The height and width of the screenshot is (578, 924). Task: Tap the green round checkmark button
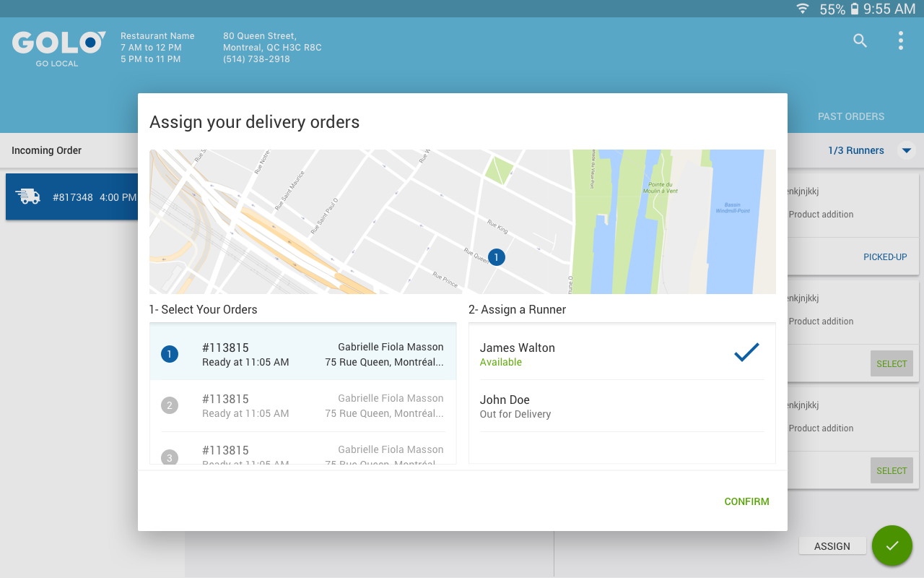(892, 545)
